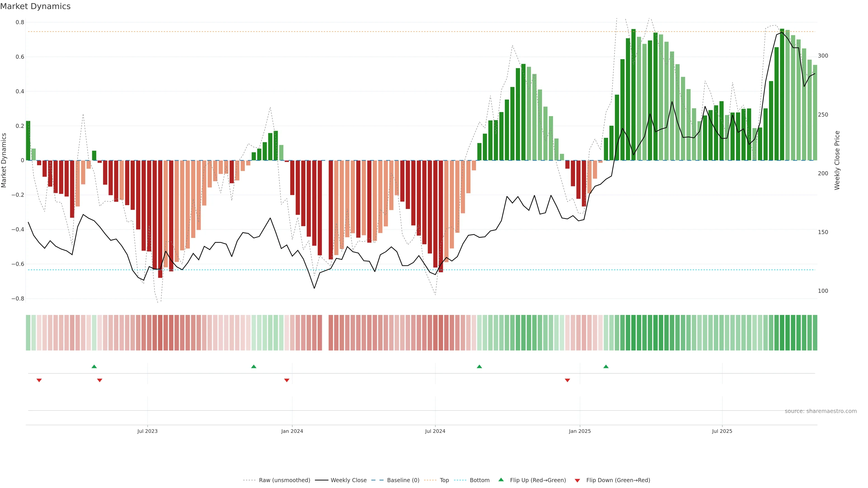The image size is (868, 488).
Task: Click the darkest green heat-strip segment at far right
Action: pyautogui.click(x=782, y=332)
